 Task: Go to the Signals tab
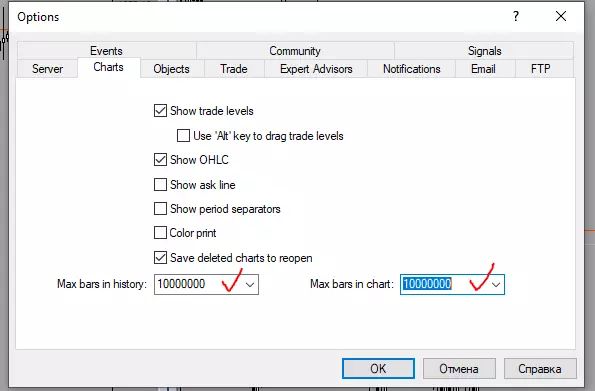484,51
